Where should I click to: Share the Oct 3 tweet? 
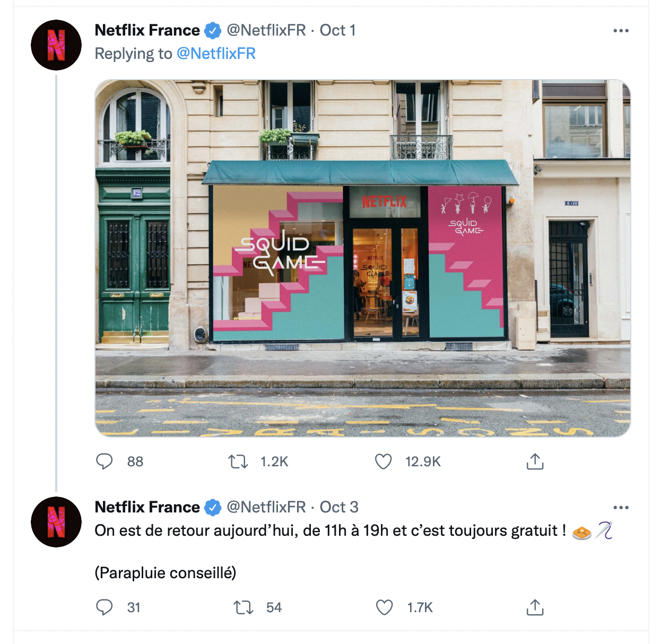pyautogui.click(x=535, y=607)
